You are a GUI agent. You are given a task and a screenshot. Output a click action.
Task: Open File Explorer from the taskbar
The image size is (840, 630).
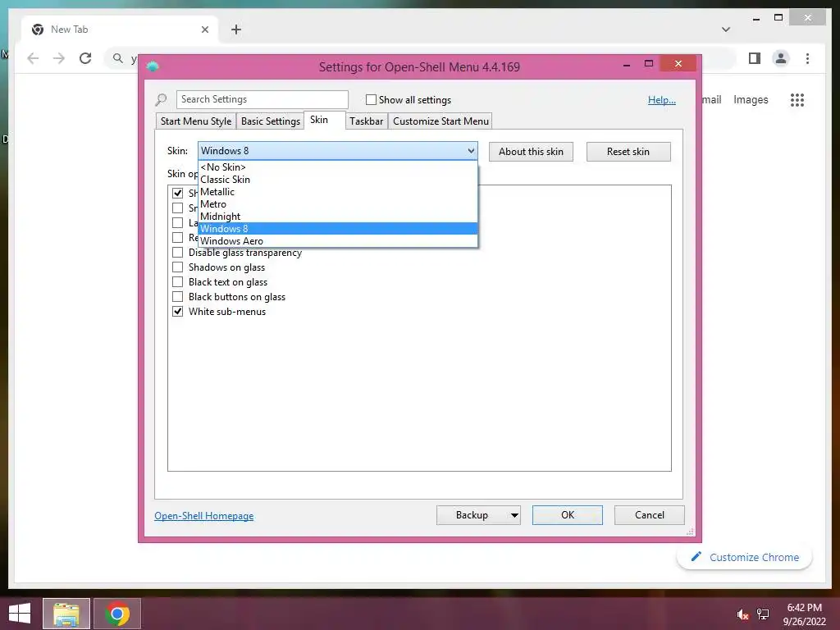pos(66,614)
